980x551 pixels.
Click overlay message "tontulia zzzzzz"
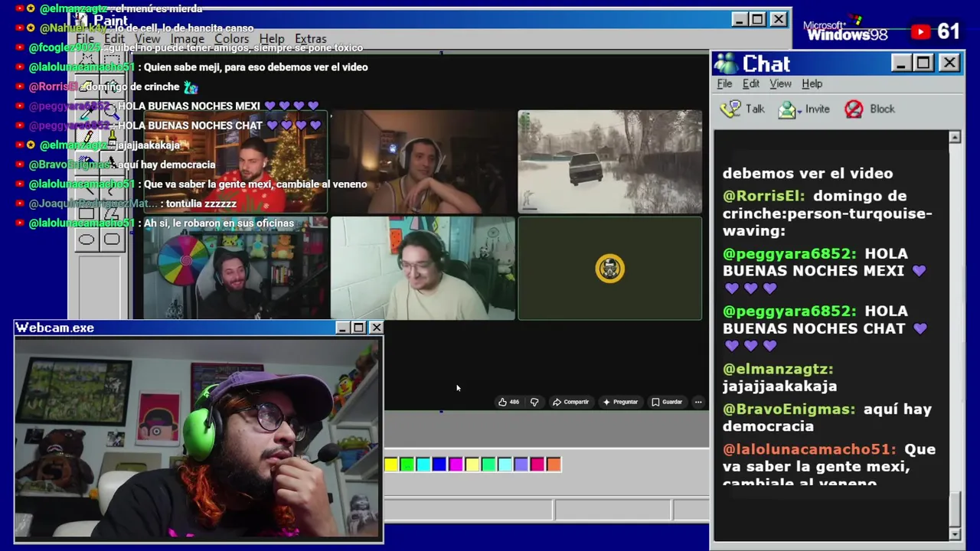pos(201,204)
